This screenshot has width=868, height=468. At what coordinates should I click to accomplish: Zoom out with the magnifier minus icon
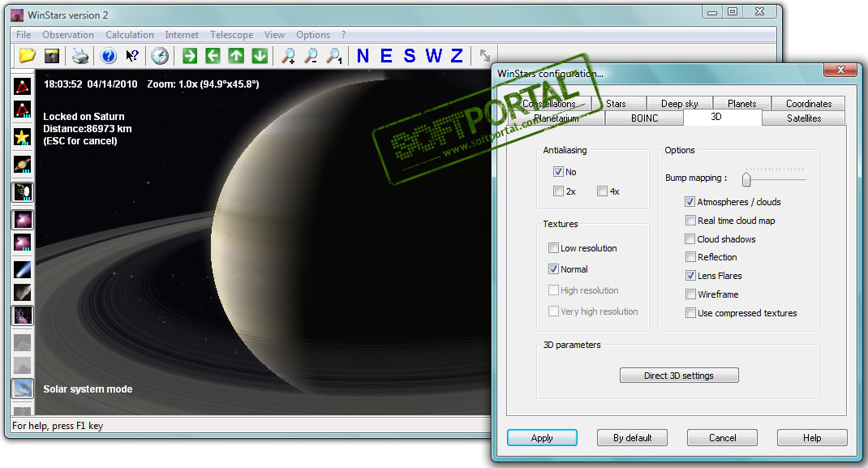point(312,56)
